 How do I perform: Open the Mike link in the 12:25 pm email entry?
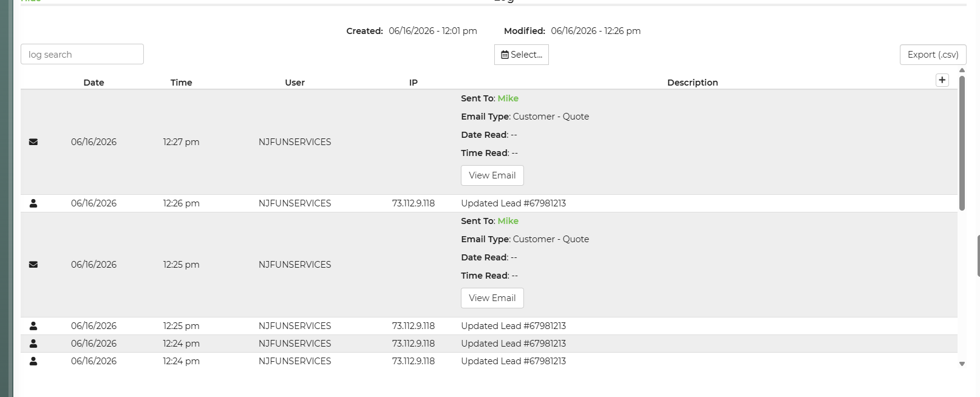(x=508, y=221)
